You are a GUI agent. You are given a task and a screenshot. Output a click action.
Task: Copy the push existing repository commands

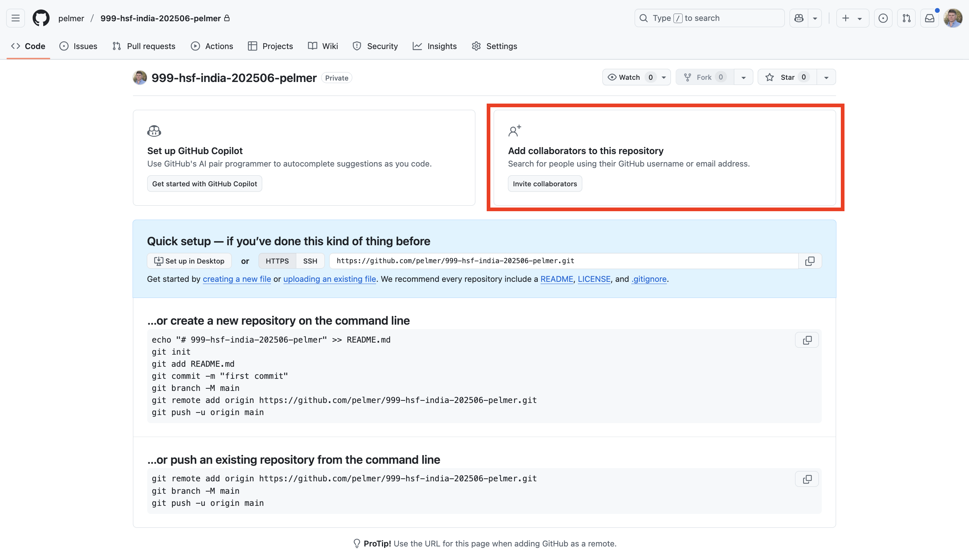807,479
